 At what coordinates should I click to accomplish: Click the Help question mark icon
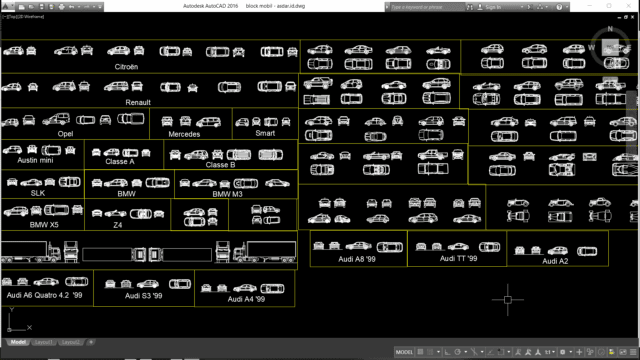[559, 7]
